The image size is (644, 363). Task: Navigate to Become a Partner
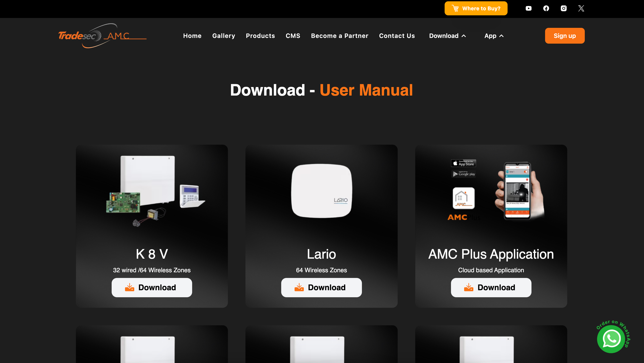340,36
